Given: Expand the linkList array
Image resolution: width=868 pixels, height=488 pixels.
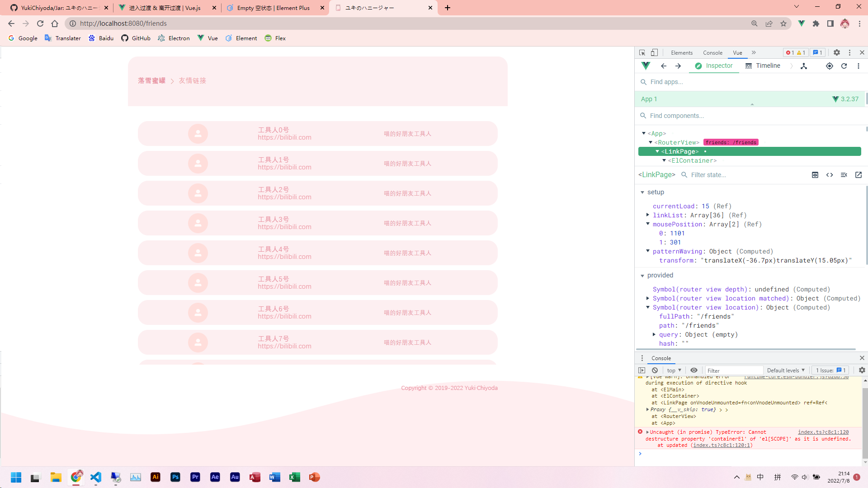Looking at the screenshot, I should [648, 215].
